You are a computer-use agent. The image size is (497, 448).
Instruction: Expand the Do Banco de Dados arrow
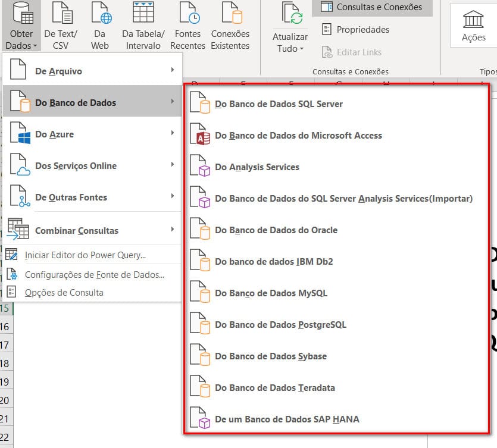pyautogui.click(x=173, y=101)
